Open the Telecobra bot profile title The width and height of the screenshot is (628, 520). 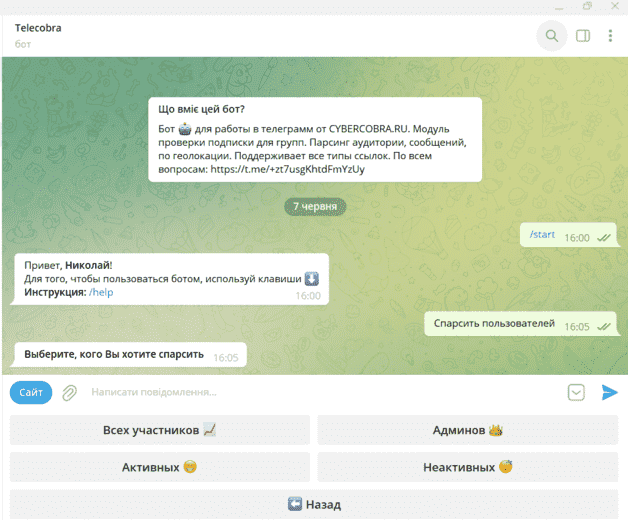pyautogui.click(x=38, y=28)
